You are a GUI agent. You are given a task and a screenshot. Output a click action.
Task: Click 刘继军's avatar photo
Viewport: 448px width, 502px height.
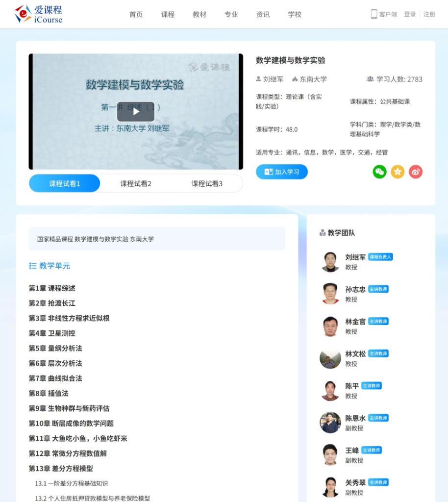coord(330,262)
